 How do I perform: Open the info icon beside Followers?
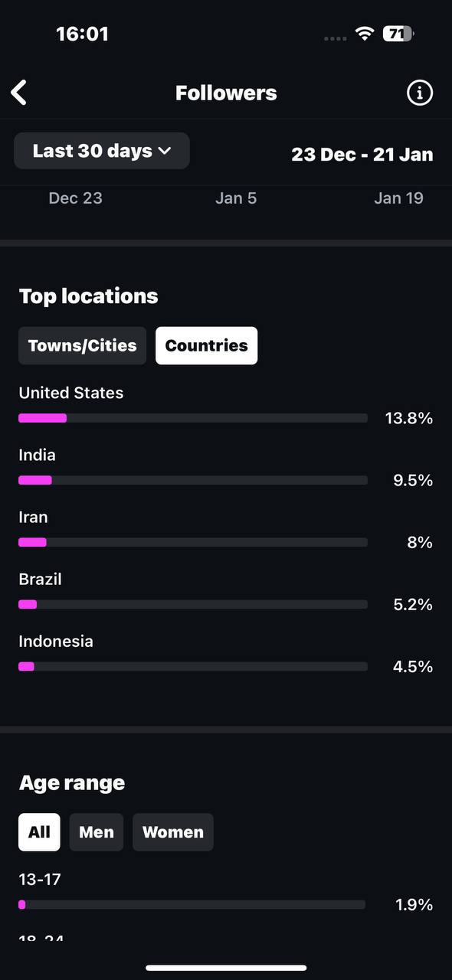(x=419, y=93)
